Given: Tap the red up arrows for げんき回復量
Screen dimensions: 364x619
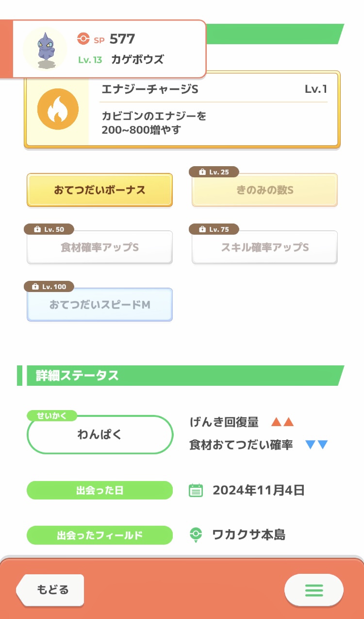Looking at the screenshot, I should point(282,422).
